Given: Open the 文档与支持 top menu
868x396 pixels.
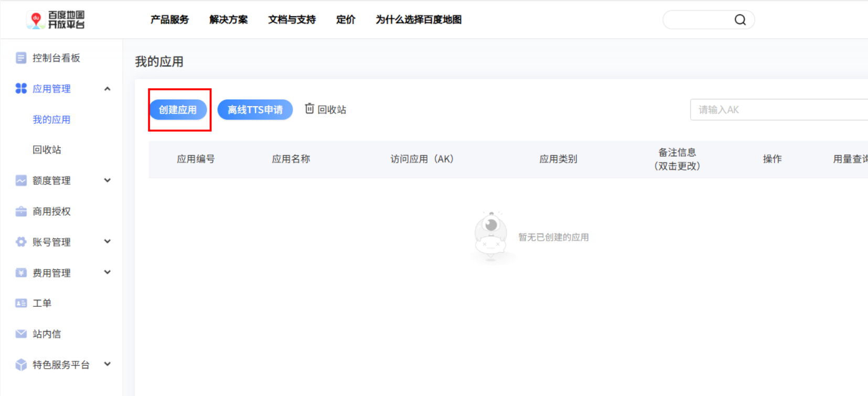Looking at the screenshot, I should pyautogui.click(x=292, y=20).
